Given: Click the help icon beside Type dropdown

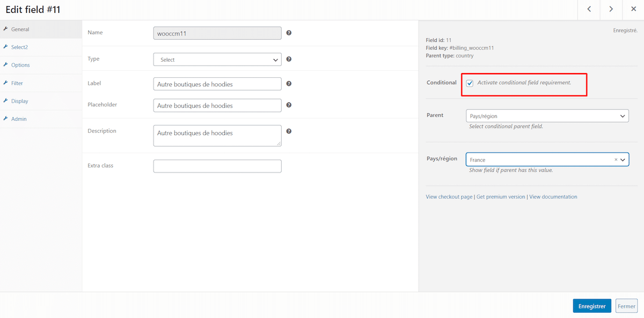Looking at the screenshot, I should (289, 59).
